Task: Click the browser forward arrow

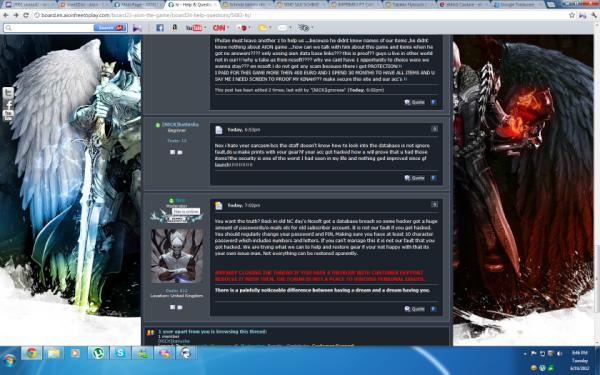Action: pyautogui.click(x=16, y=15)
